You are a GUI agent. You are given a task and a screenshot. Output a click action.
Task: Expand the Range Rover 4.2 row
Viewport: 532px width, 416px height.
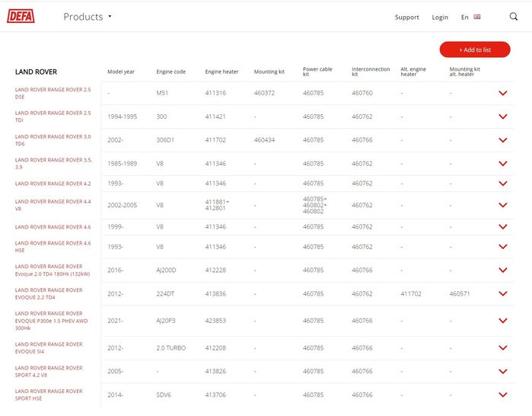(x=503, y=184)
